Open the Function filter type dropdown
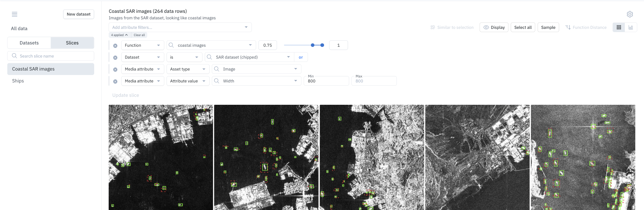The width and height of the screenshot is (644, 210). coord(142,45)
